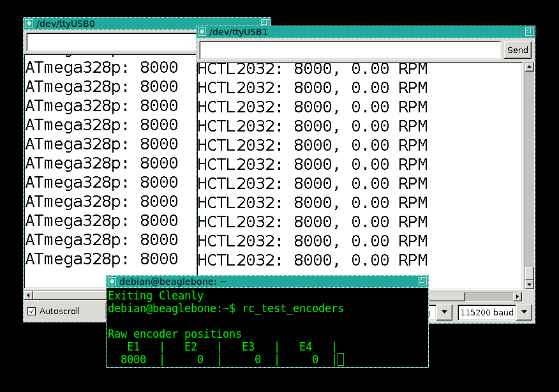
Task: Select the /dev/ttyUSB0 title bar text
Action: pos(66,24)
